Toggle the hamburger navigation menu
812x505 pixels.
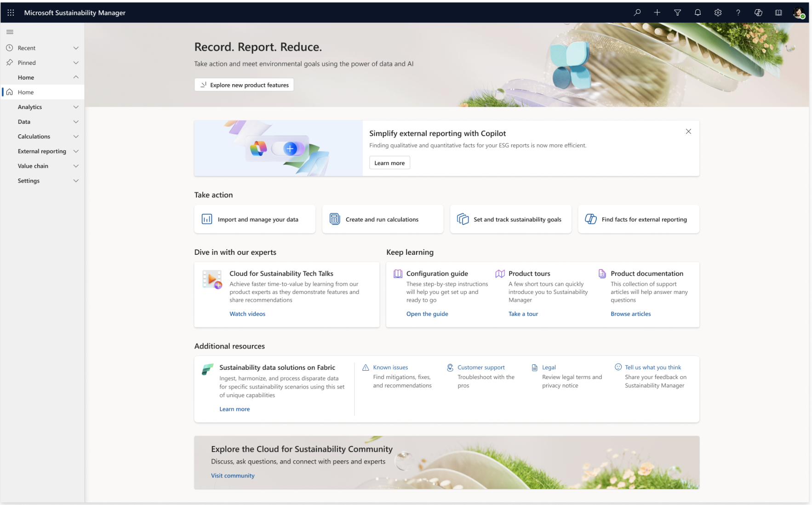pos(10,32)
